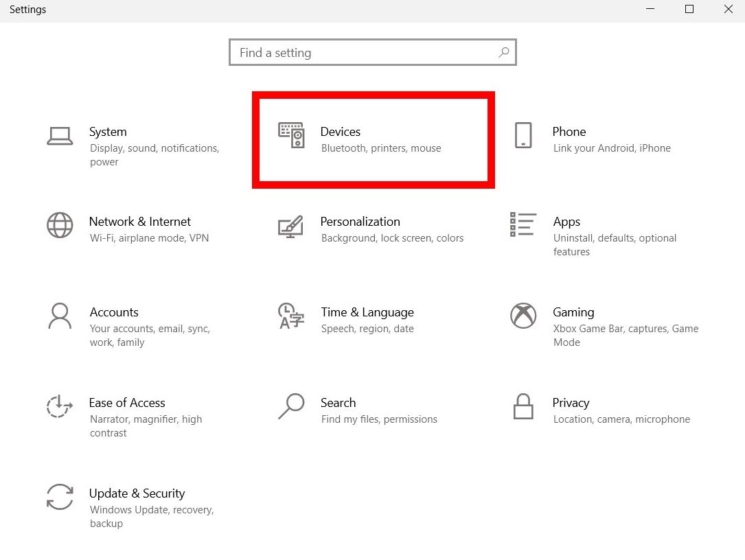Open the Devices settings heading
745x560 pixels.
pyautogui.click(x=340, y=132)
